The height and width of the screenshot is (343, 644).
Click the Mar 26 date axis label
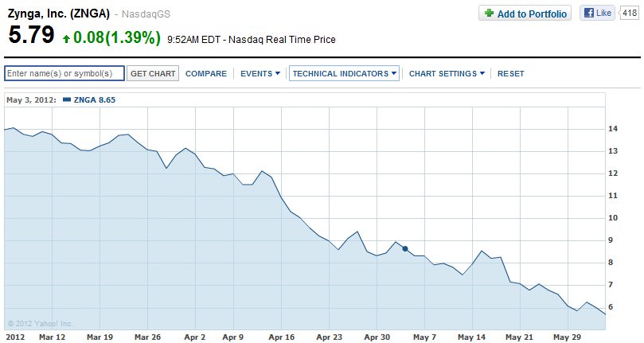click(147, 337)
